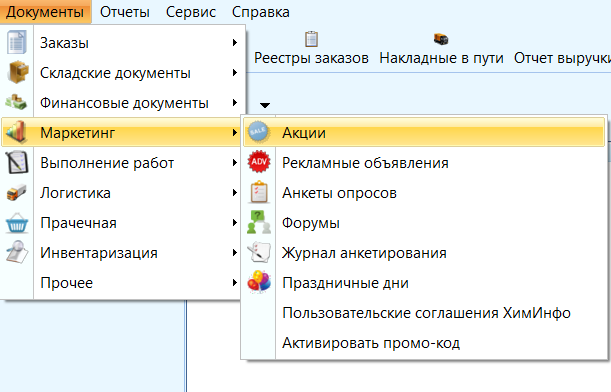
Task: Click the Форумы people icon
Action: 259,222
